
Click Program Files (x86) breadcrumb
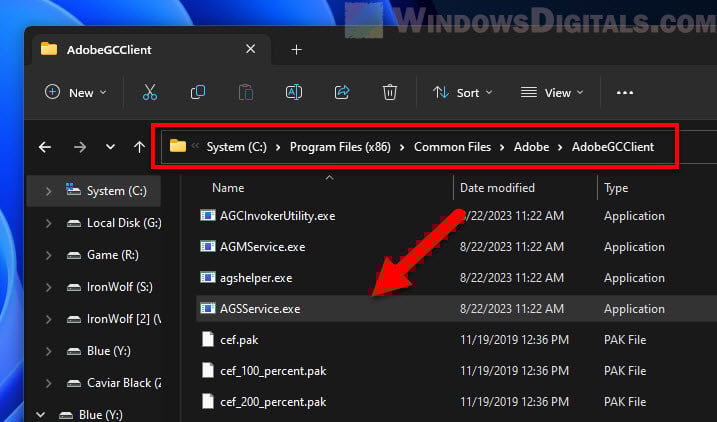[x=340, y=147]
